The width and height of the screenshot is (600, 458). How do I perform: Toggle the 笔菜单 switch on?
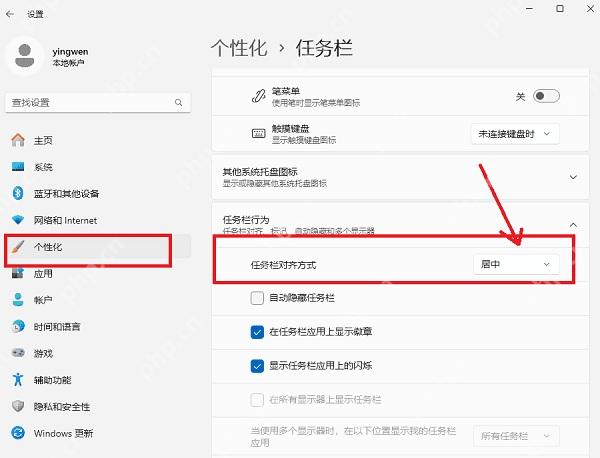coord(546,96)
